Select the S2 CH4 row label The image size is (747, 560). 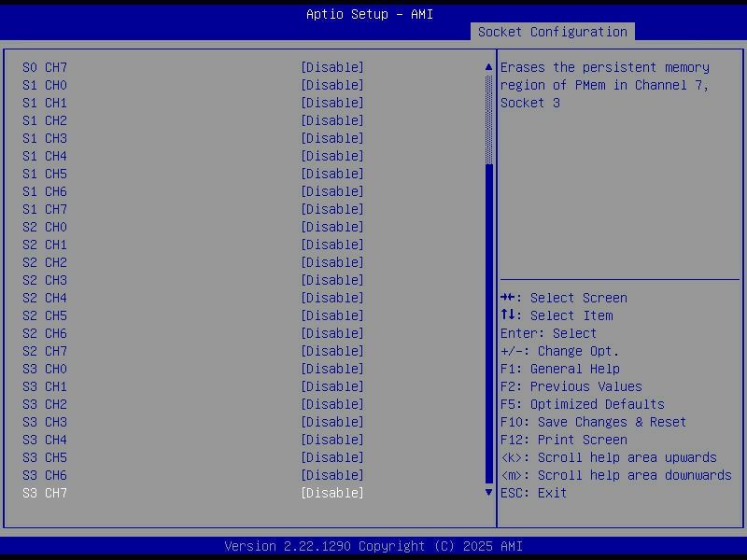pos(45,298)
